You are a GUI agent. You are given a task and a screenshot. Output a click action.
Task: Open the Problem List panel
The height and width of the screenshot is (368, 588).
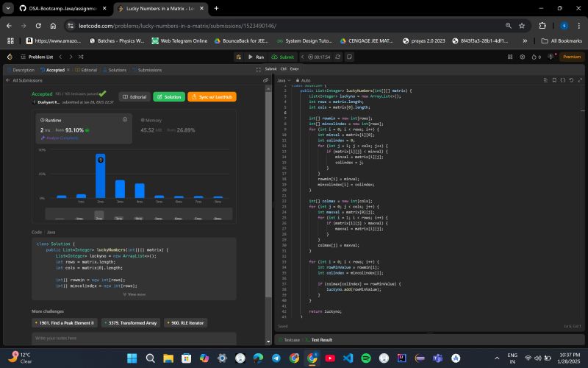click(x=37, y=57)
